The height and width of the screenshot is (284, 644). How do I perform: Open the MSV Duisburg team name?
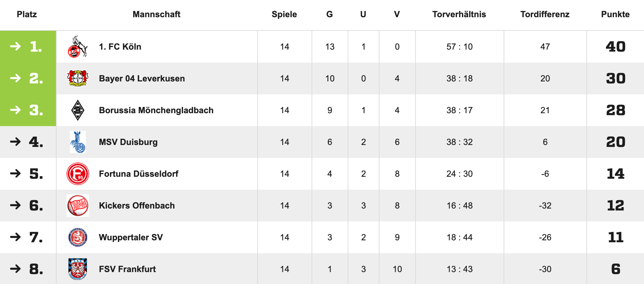click(x=128, y=142)
